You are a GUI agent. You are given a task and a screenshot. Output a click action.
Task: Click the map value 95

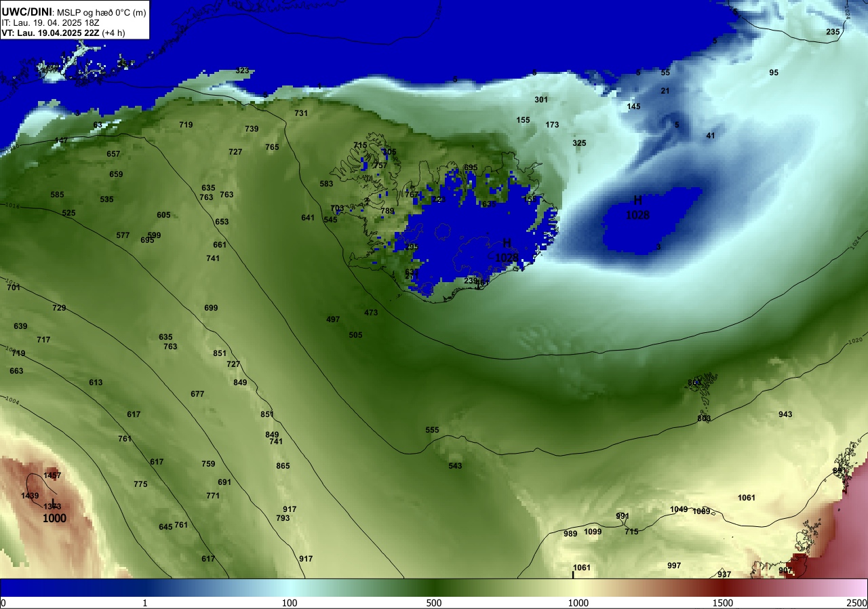[x=774, y=73]
